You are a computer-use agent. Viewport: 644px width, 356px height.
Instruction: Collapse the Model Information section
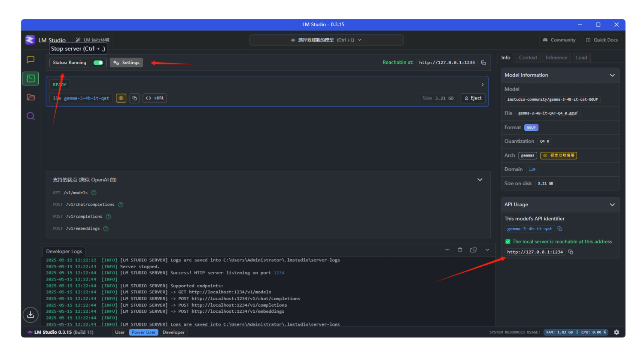[612, 75]
